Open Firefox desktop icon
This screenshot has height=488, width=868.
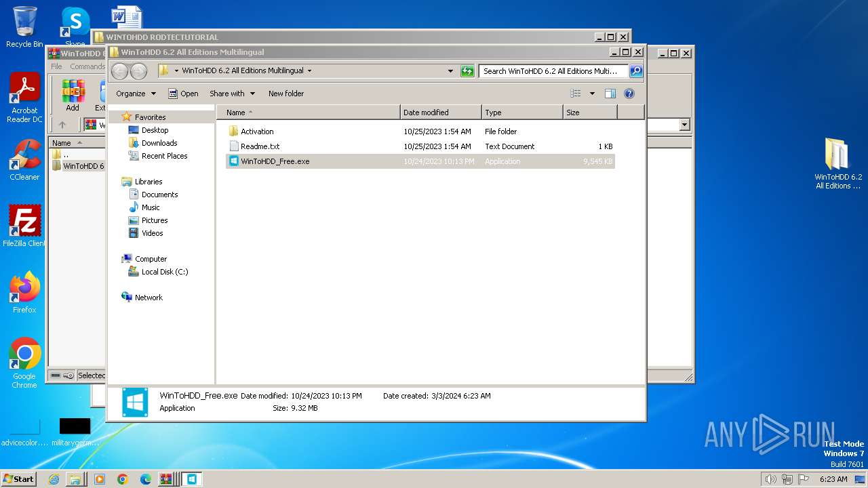coord(24,292)
